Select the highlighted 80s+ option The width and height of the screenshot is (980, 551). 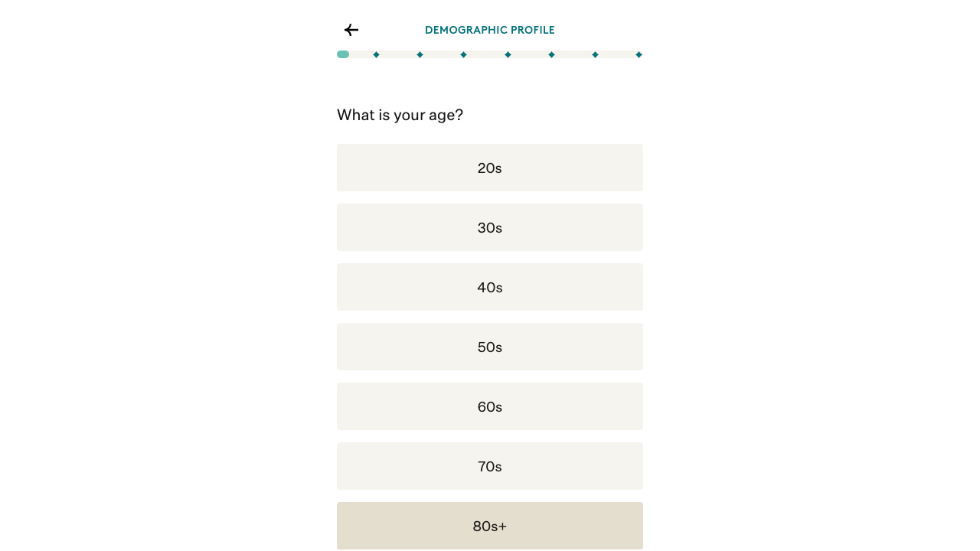[490, 526]
